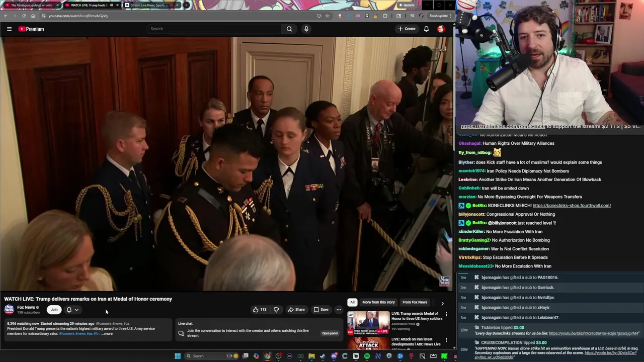Activate voice search microphone icon

306,29
